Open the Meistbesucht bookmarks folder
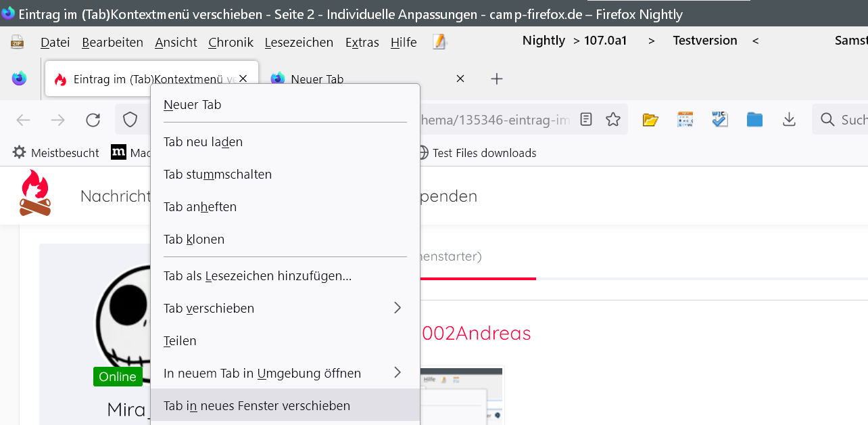 [x=57, y=153]
